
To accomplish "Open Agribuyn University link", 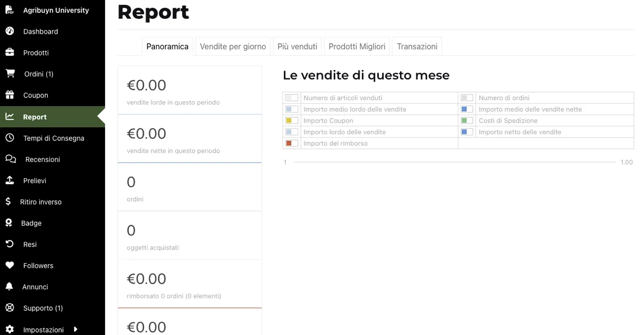I will 56,10.
